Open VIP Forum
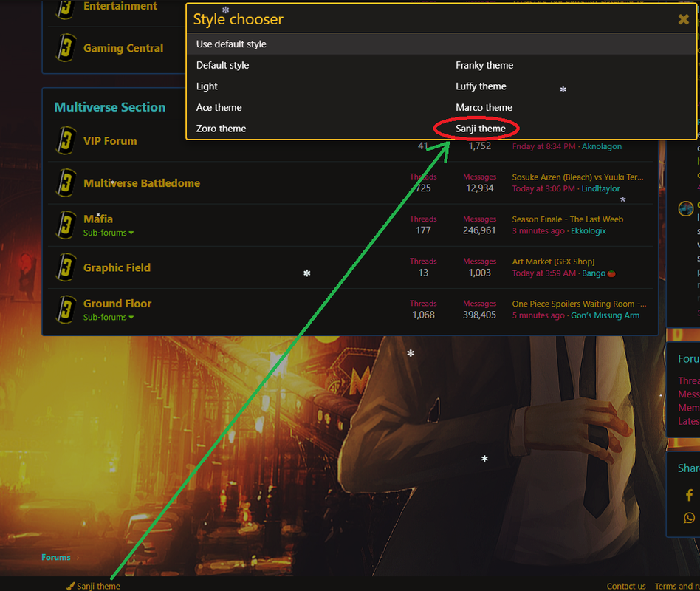The image size is (700, 591). coord(110,140)
